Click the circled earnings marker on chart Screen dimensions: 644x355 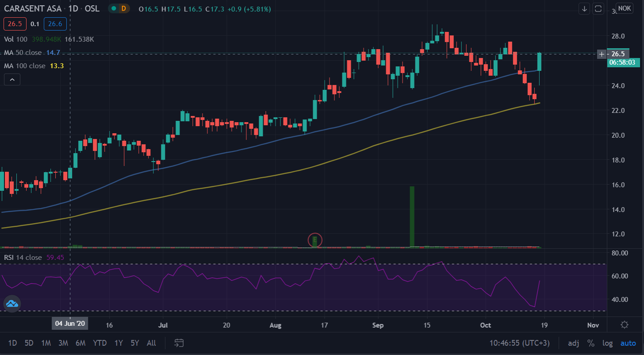[315, 240]
